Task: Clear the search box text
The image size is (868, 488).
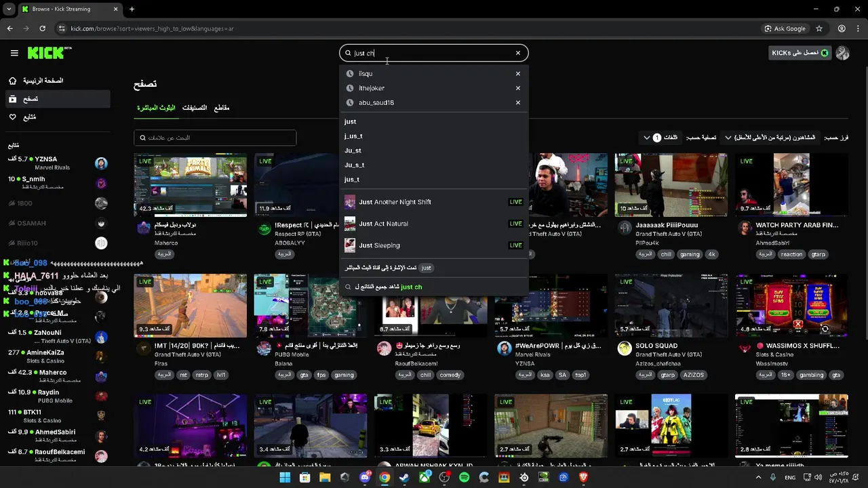Action: [x=518, y=53]
